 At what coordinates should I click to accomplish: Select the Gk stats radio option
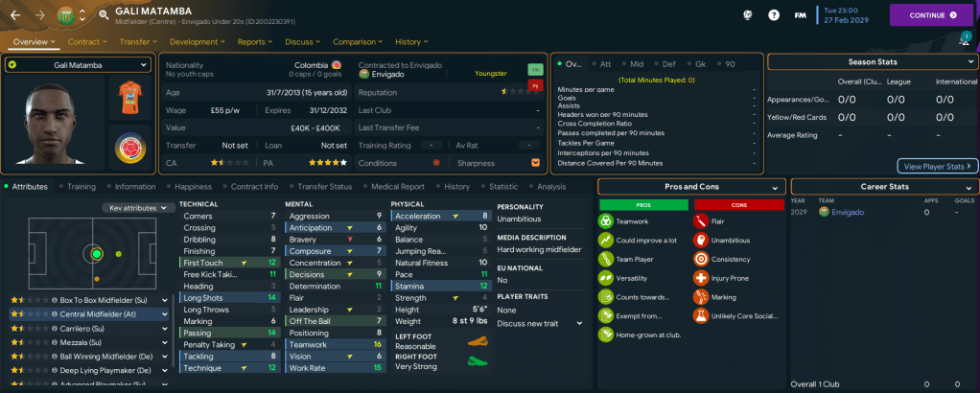point(698,63)
